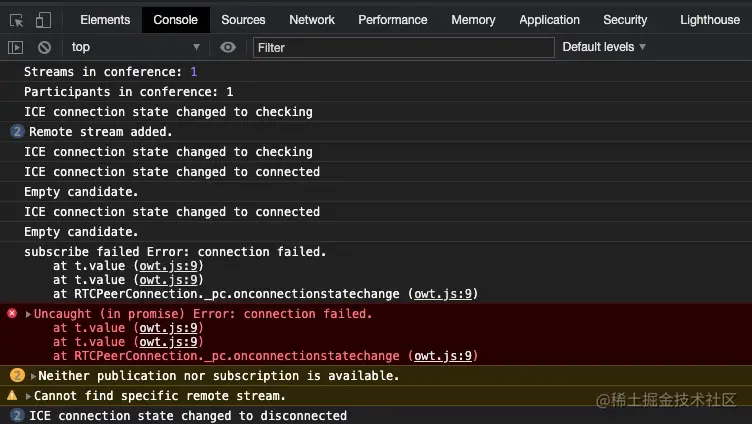Image resolution: width=752 pixels, height=424 pixels.
Task: Toggle the device toolbar icon
Action: 43,20
